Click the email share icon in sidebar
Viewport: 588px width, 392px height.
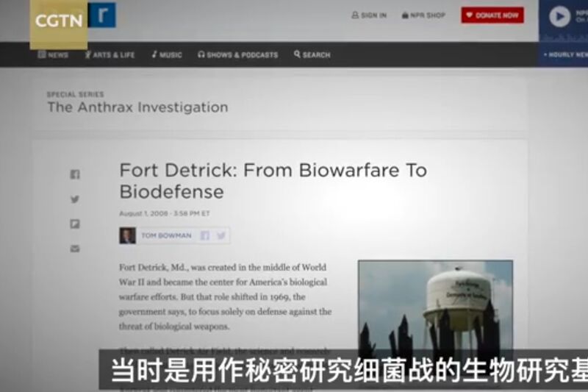point(75,249)
